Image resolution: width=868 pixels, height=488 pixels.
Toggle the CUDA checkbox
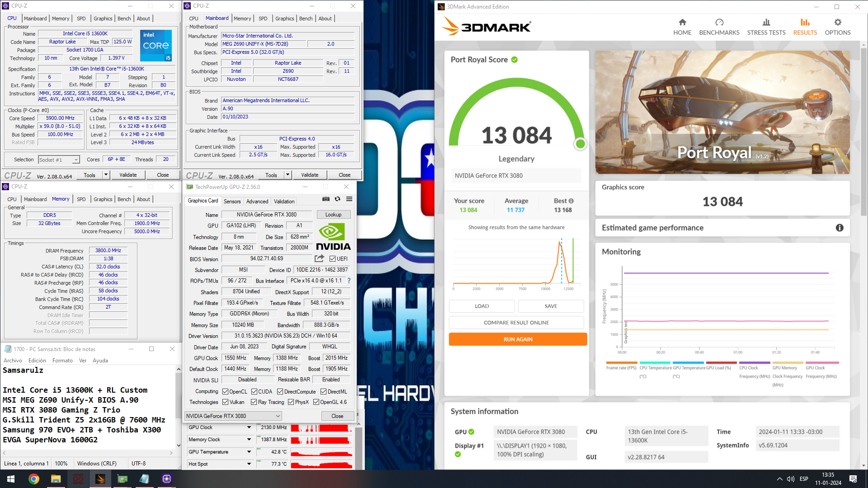tap(254, 392)
